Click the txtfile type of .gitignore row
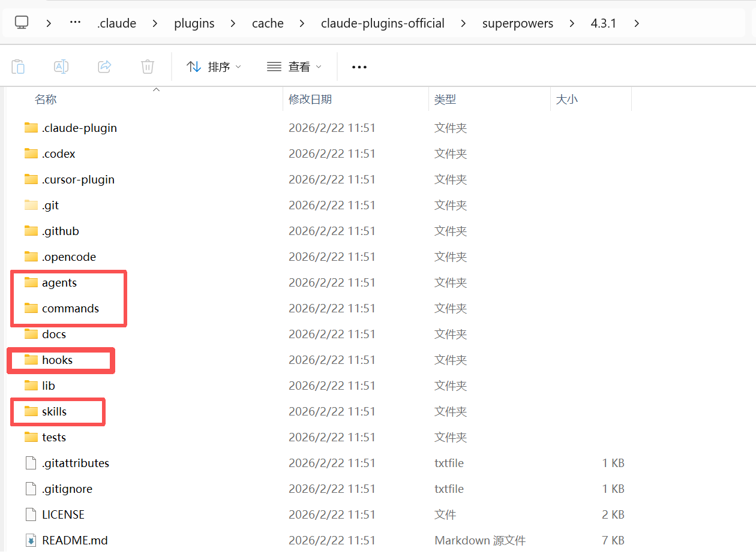 tap(449, 489)
